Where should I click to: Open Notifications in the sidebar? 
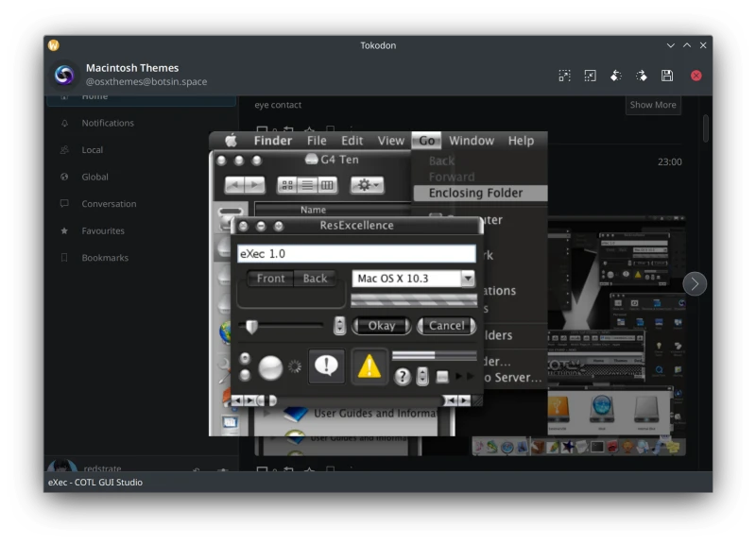pos(142,123)
